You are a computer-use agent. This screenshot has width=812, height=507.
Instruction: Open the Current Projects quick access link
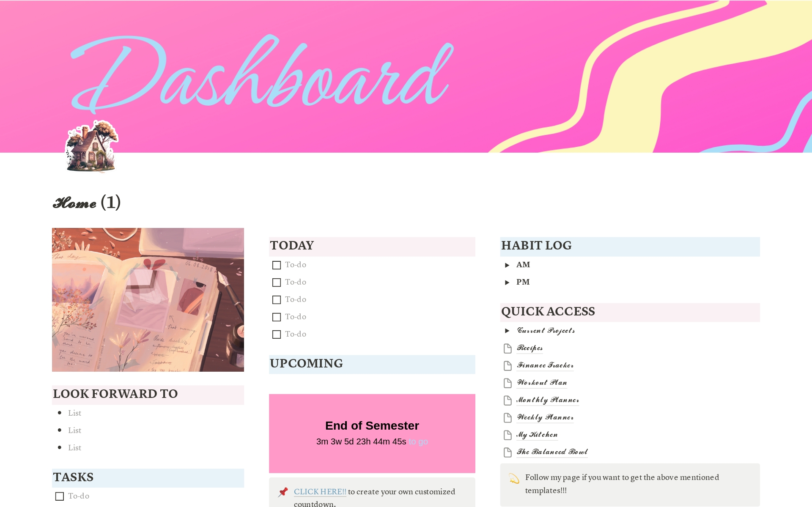[x=544, y=330]
